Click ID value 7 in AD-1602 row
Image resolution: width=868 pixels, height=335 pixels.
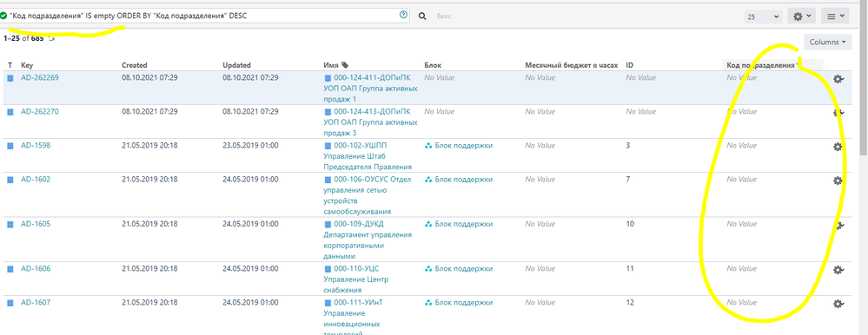tap(627, 179)
